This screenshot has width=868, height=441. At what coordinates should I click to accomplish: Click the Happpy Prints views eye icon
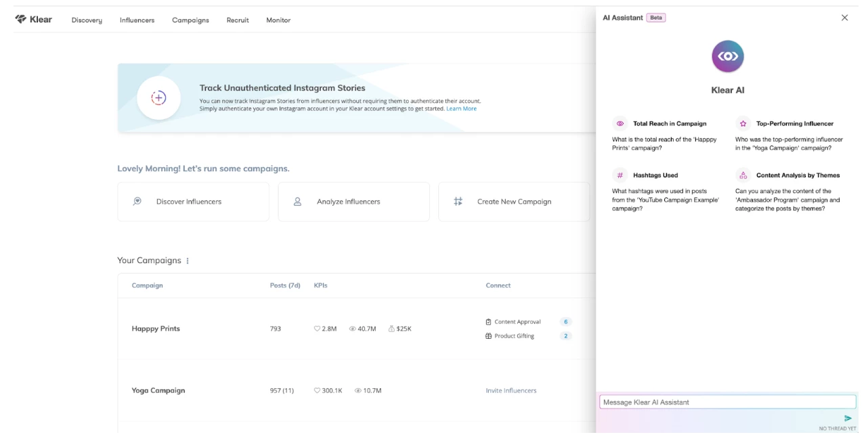353,329
